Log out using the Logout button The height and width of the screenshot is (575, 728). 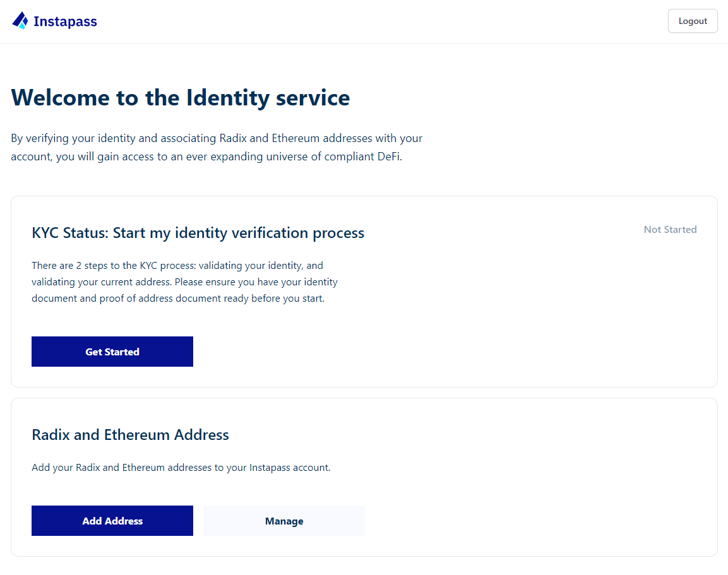click(692, 21)
